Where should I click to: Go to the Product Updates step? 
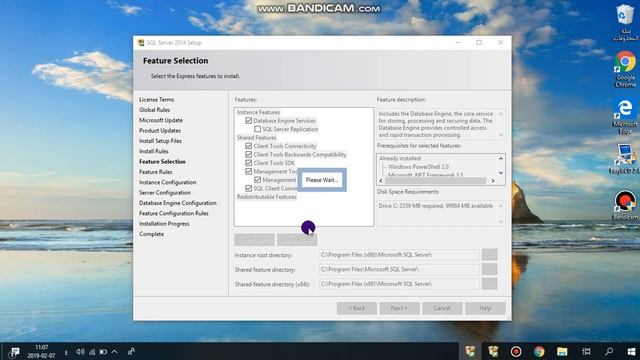pyautogui.click(x=160, y=131)
